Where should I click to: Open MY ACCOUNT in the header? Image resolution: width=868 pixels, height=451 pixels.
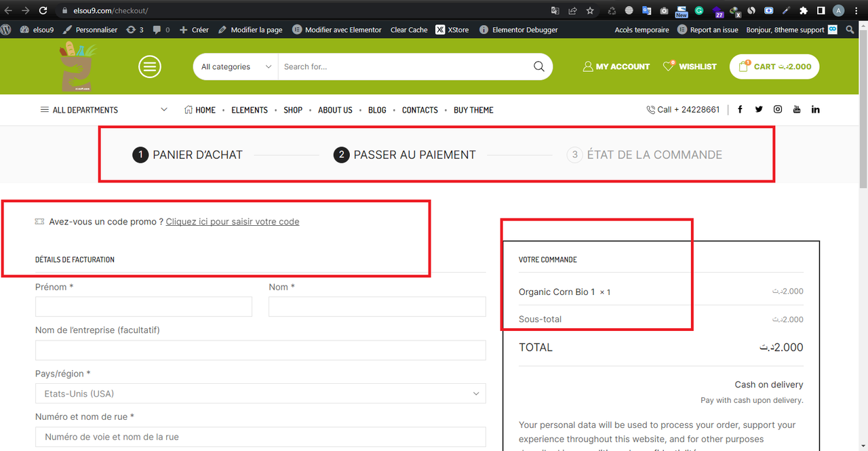tap(616, 66)
